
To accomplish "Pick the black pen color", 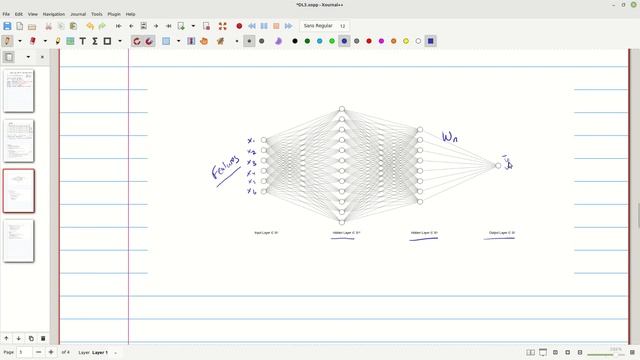I will click(295, 41).
